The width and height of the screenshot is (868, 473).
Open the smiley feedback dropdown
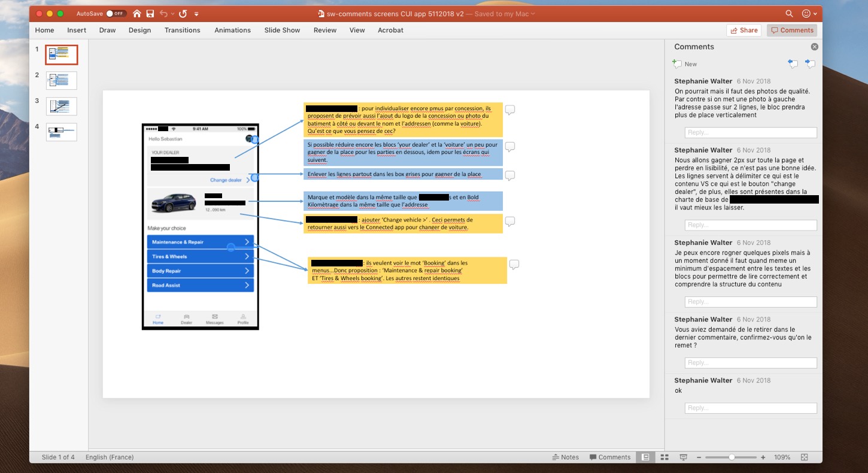(x=809, y=13)
